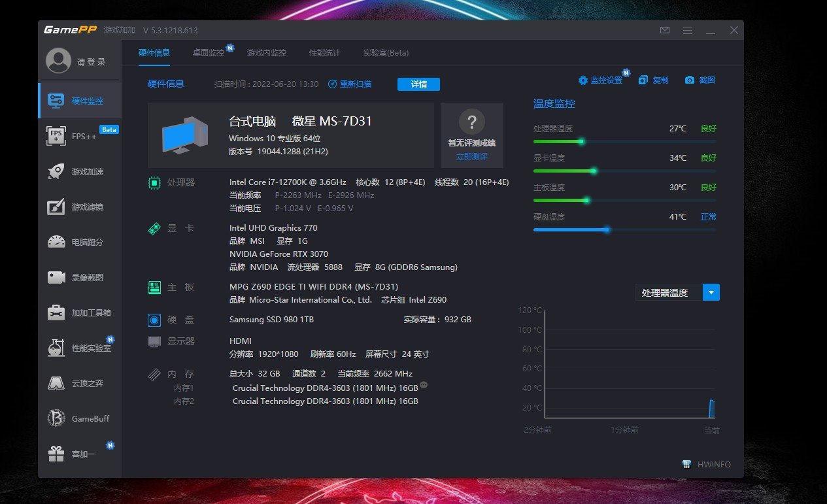The width and height of the screenshot is (827, 504).
Task: Open 游戏滤镜 in the sidebar
Action: tap(80, 207)
